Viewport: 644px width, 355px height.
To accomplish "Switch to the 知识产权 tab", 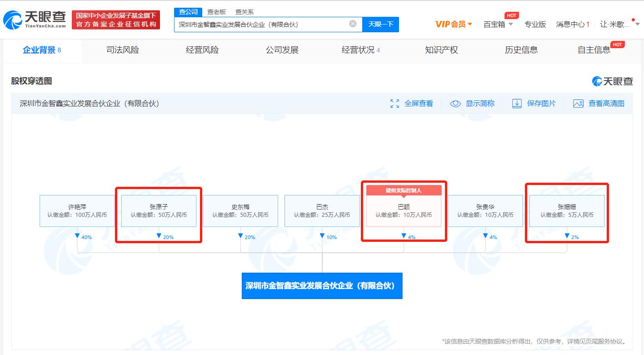I will (441, 50).
